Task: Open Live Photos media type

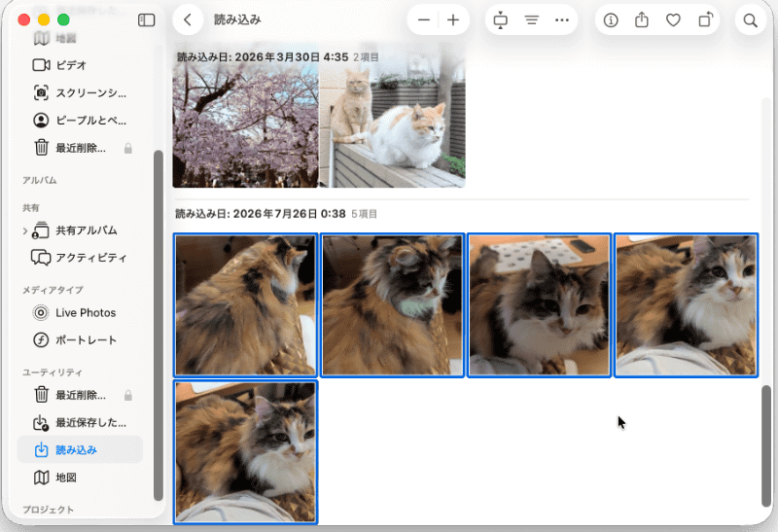Action: click(81, 312)
